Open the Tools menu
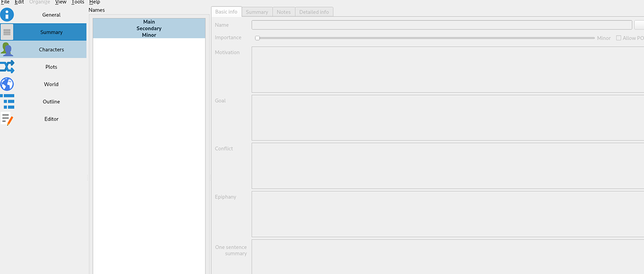The width and height of the screenshot is (644, 274). coord(78,2)
